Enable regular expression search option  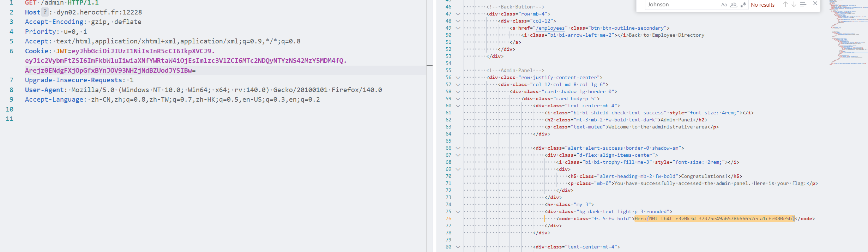tap(743, 5)
